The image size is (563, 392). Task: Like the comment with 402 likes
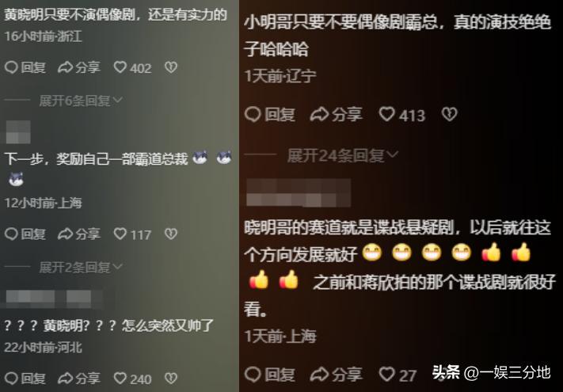pos(132,67)
